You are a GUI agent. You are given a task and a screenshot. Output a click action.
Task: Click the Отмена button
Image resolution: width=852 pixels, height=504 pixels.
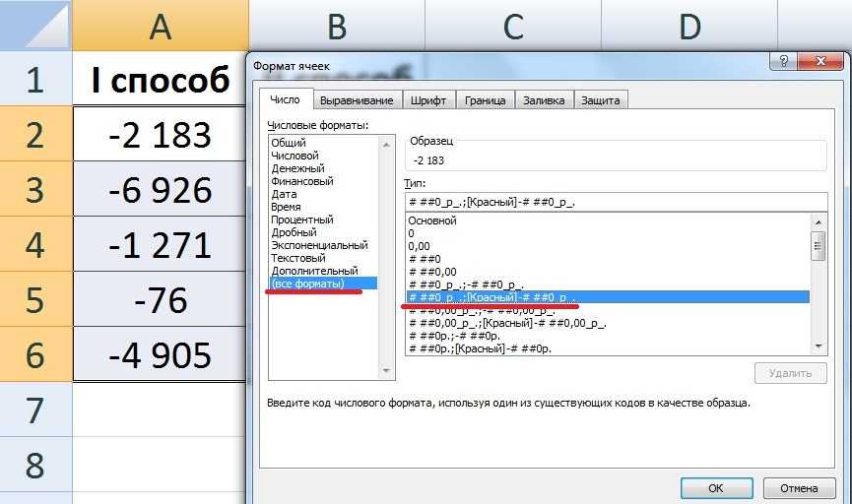point(799,488)
